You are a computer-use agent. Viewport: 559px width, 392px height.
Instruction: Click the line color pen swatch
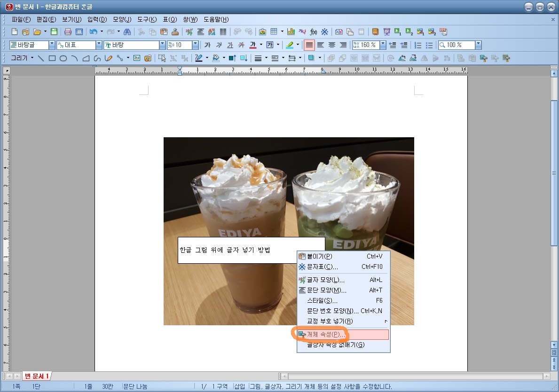[198, 58]
